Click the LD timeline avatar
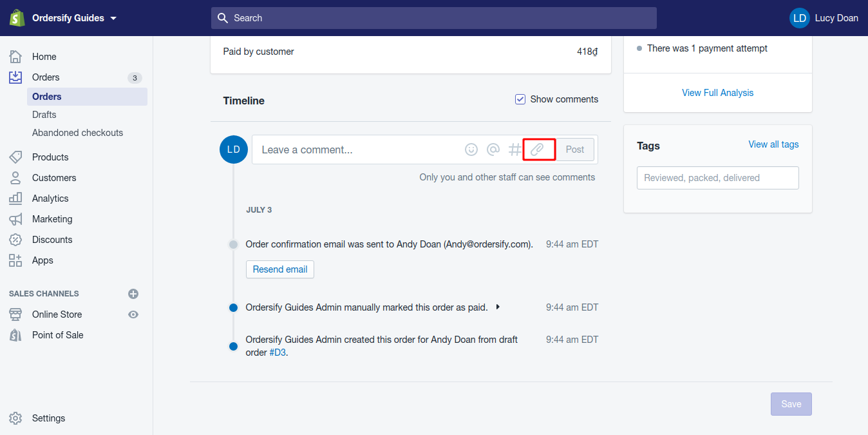868x435 pixels. point(234,150)
